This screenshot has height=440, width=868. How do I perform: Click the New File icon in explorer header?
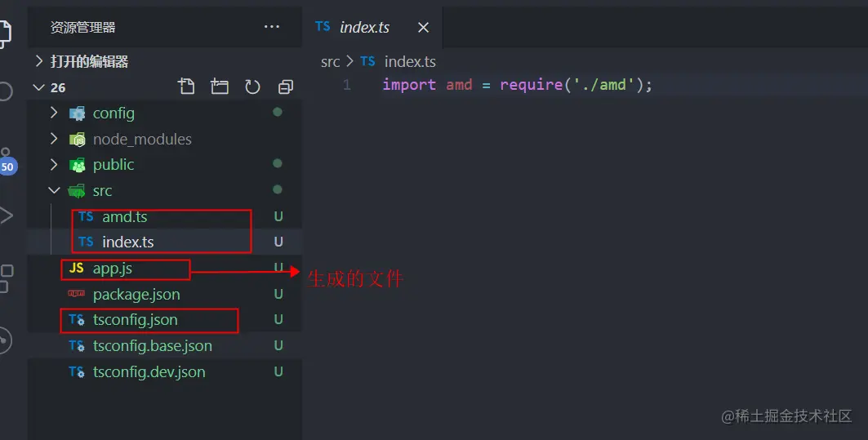[186, 87]
